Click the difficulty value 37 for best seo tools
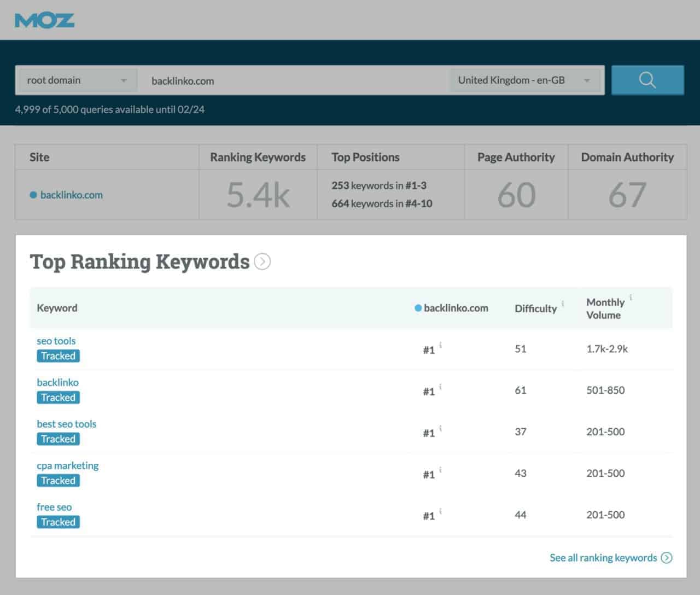This screenshot has width=700, height=595. [x=521, y=431]
